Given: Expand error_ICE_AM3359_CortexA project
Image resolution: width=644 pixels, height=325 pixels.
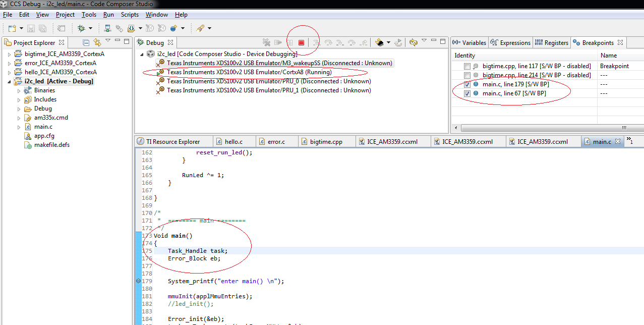Looking at the screenshot, I should point(9,63).
